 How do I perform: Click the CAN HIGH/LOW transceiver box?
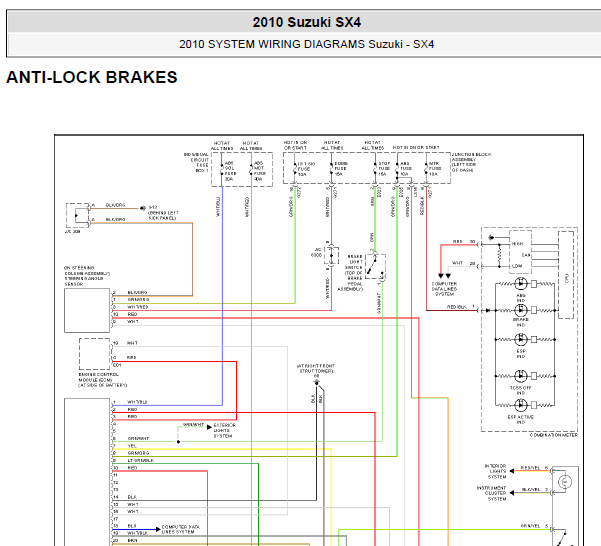tap(520, 252)
